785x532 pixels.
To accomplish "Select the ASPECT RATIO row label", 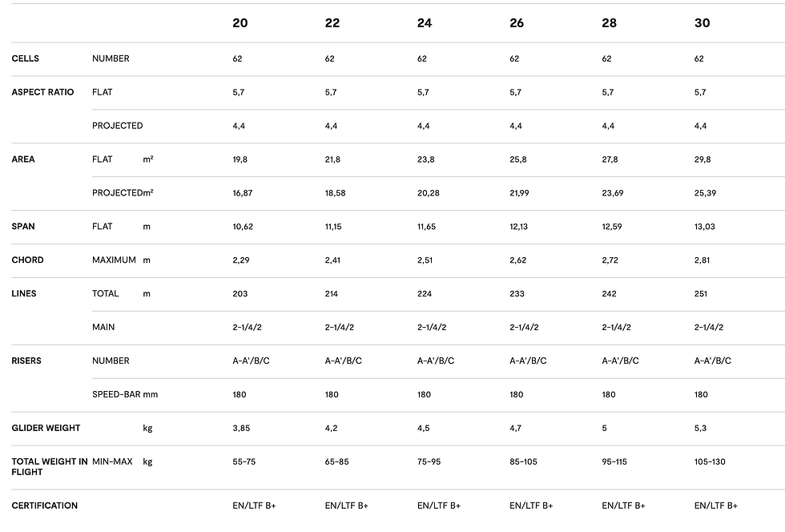I will [42, 92].
